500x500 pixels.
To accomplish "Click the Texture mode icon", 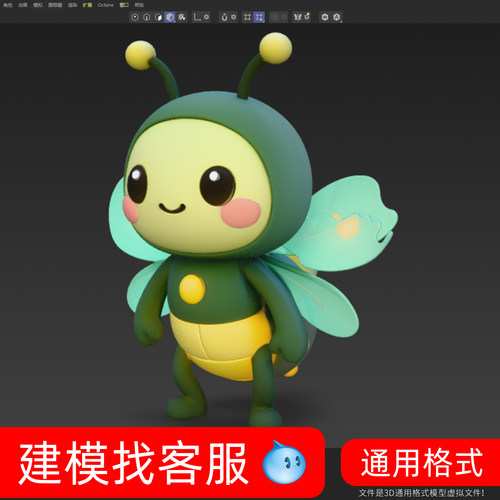I will [182, 17].
